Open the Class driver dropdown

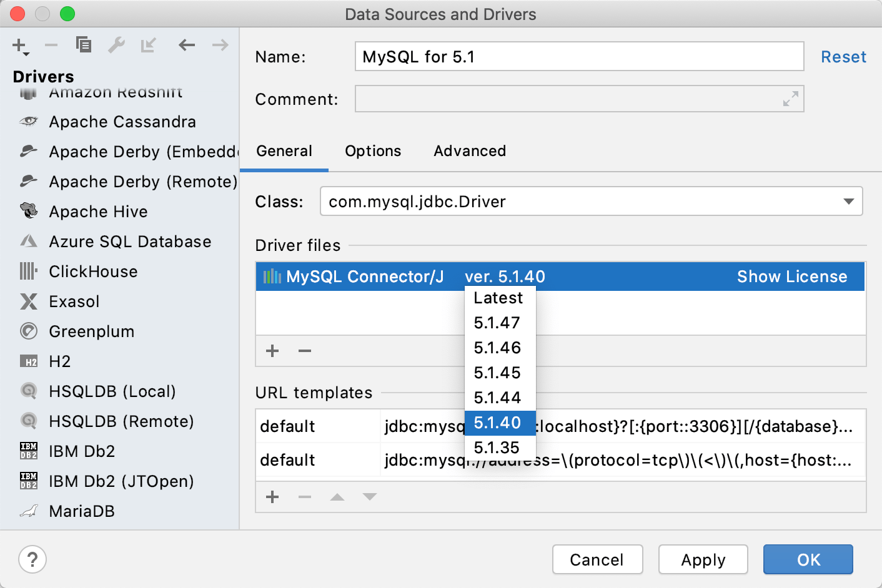coord(848,201)
